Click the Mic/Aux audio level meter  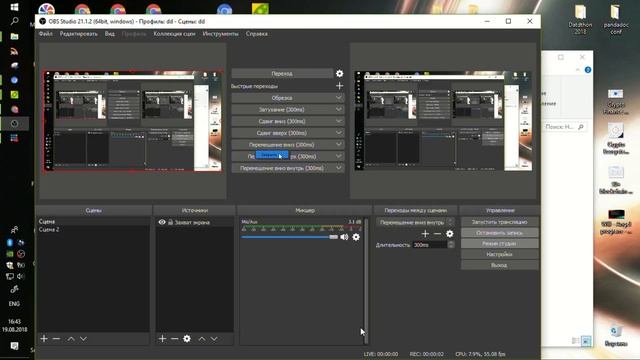click(301, 228)
